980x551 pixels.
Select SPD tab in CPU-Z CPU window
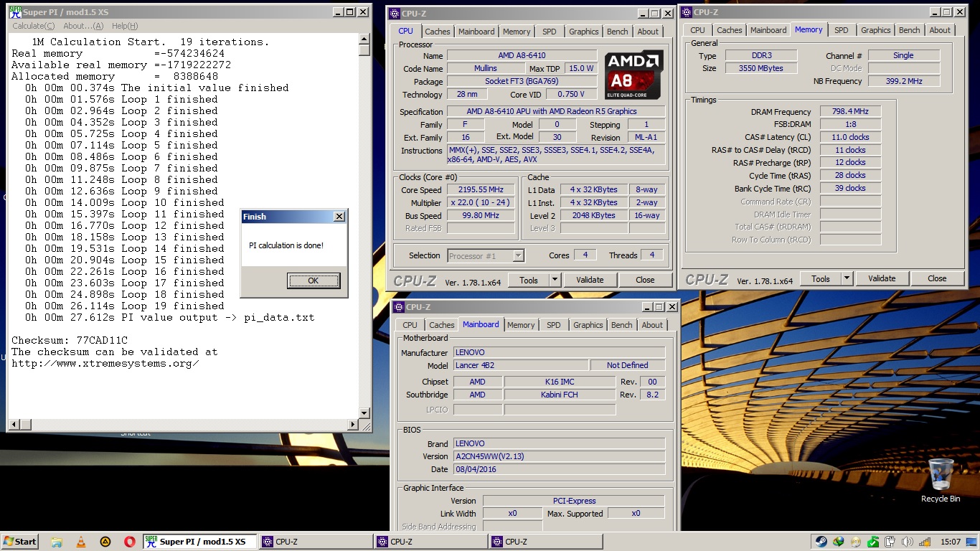(x=549, y=32)
